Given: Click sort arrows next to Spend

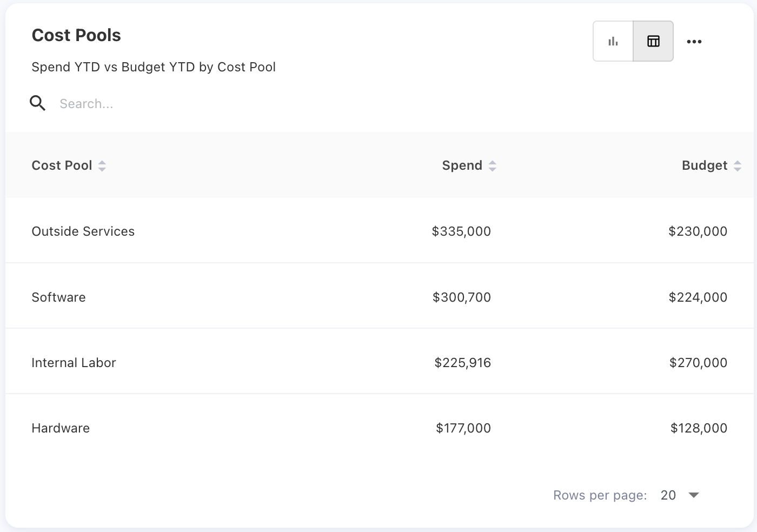Looking at the screenshot, I should pyautogui.click(x=492, y=166).
